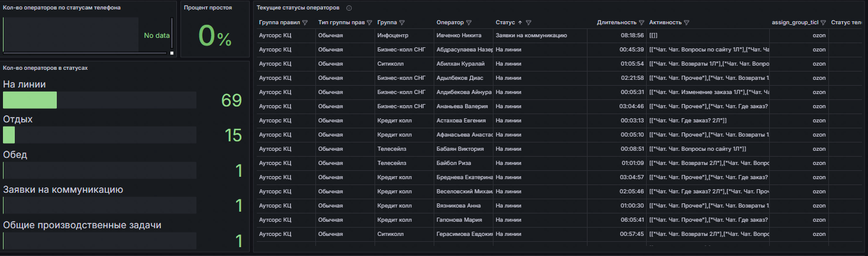Open the filter for Группа правил column
This screenshot has height=256, width=868.
point(305,22)
